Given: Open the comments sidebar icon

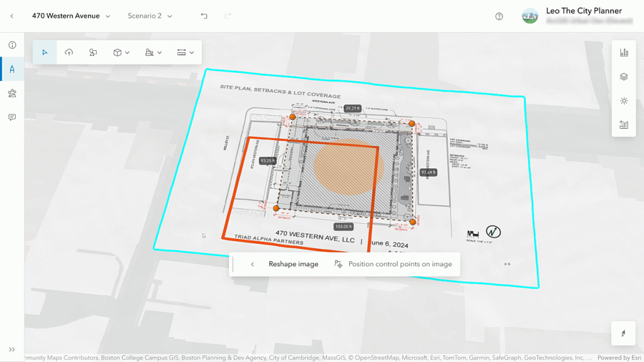Looking at the screenshot, I should click(13, 118).
